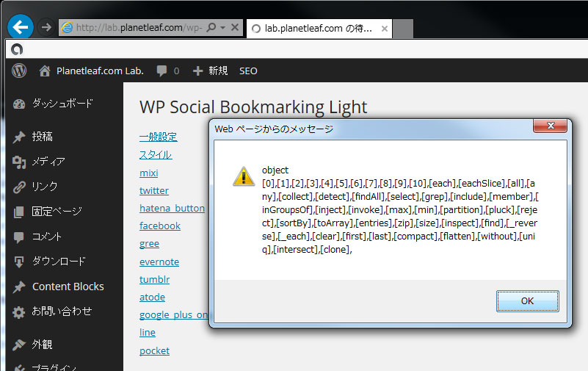Click OK in the web page message dialog

tap(528, 301)
